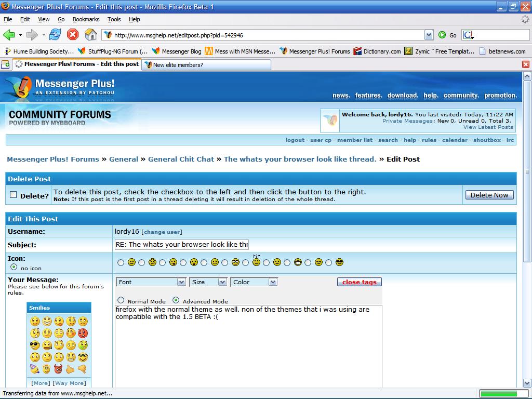Click the Delete Now button

tap(489, 195)
